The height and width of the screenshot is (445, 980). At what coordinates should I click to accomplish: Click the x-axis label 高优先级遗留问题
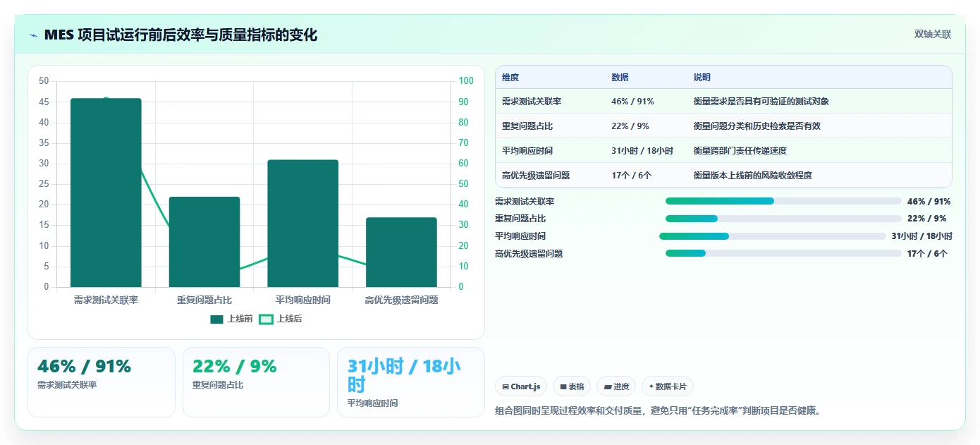click(x=401, y=300)
